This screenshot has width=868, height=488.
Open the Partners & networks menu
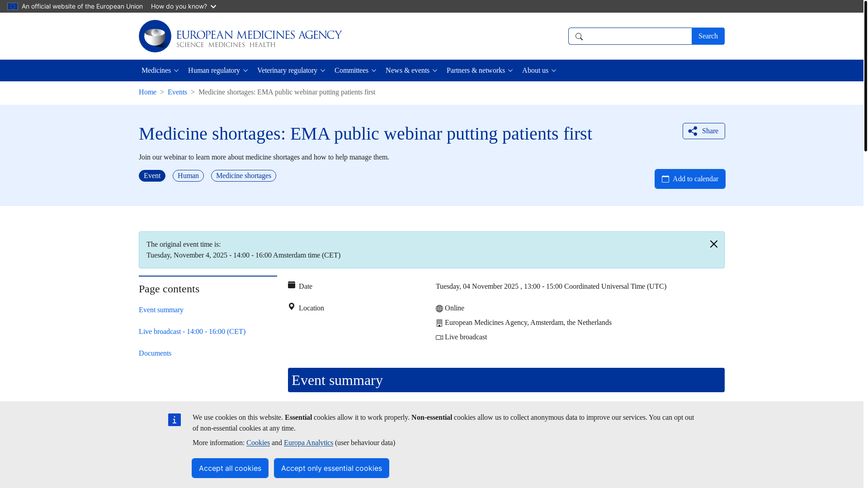(480, 70)
